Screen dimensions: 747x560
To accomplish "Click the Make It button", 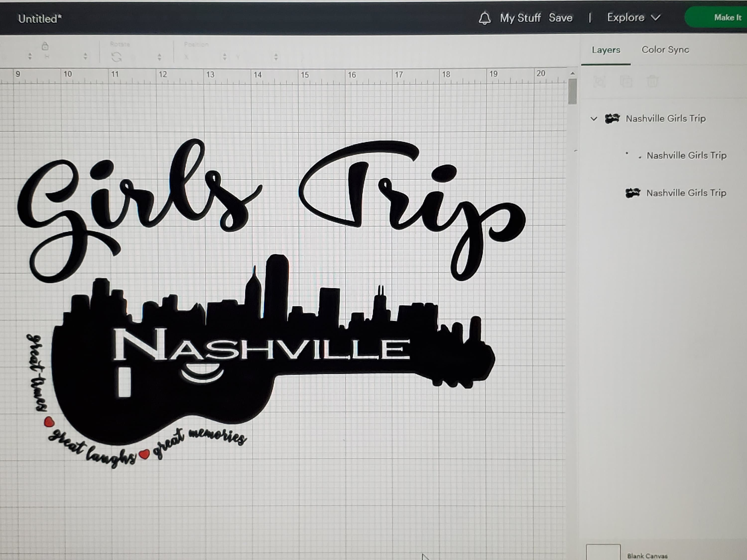I will pos(727,17).
